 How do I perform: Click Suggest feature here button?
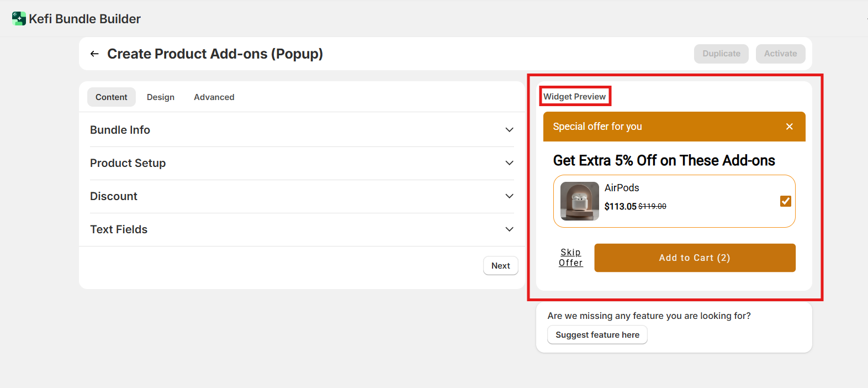[x=597, y=335]
